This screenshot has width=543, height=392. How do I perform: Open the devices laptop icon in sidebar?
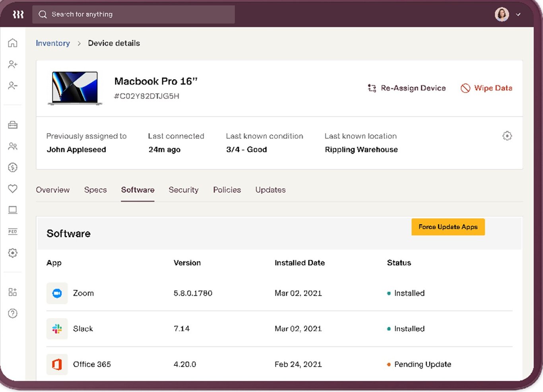[x=12, y=210]
